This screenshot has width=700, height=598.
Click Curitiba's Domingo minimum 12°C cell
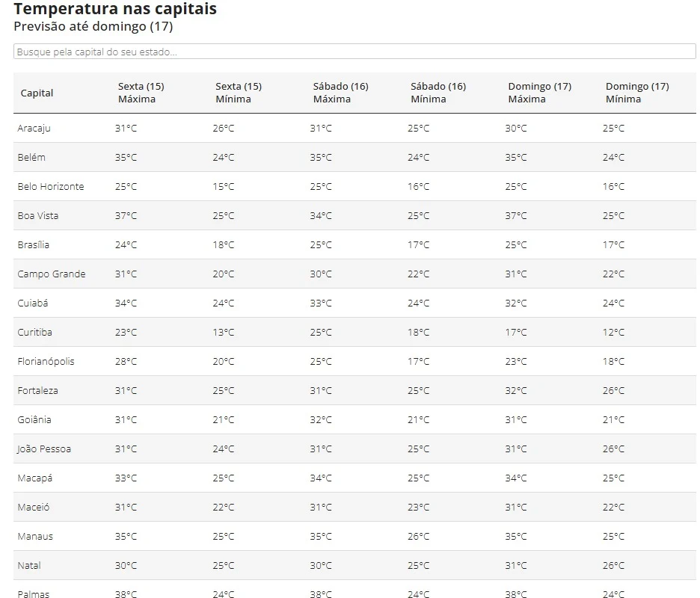tap(613, 332)
